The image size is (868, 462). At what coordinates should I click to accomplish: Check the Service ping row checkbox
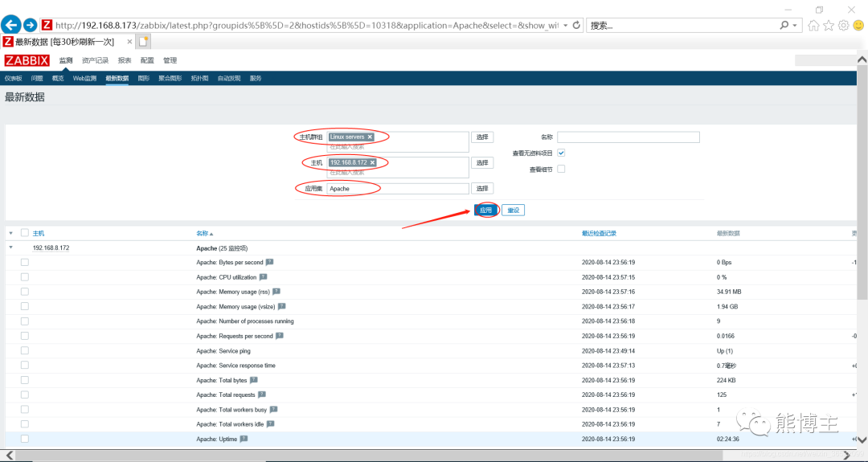pos(24,351)
